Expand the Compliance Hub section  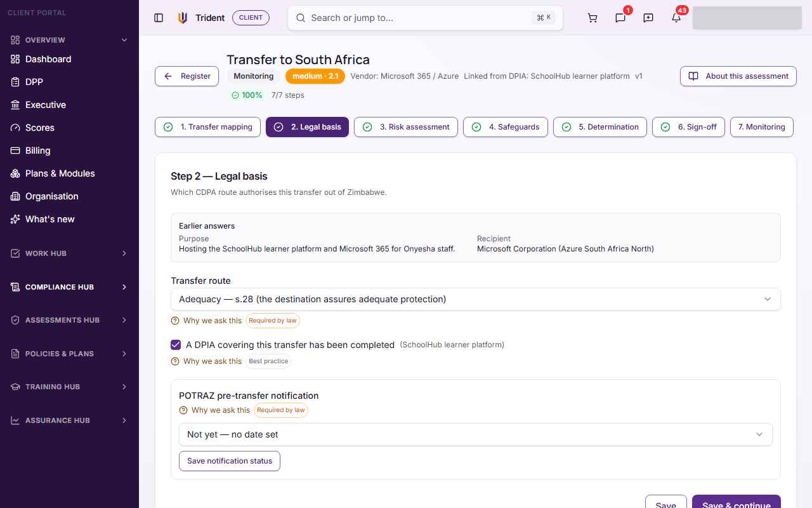69,287
